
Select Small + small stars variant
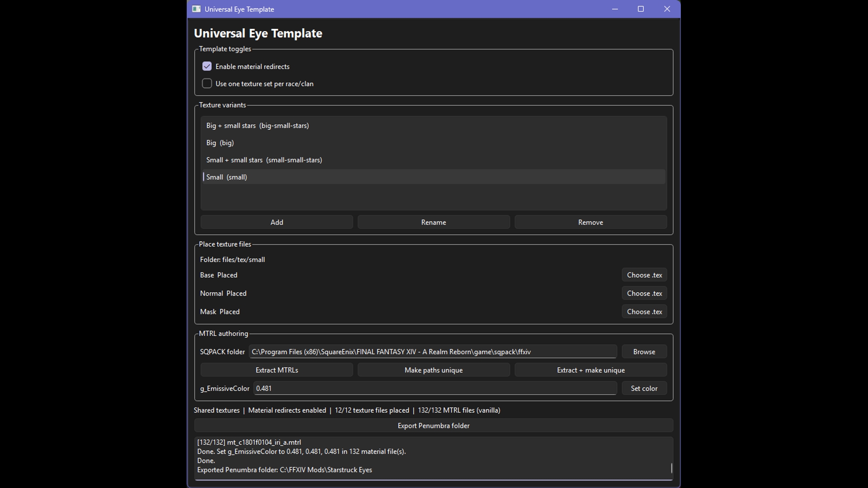point(434,160)
